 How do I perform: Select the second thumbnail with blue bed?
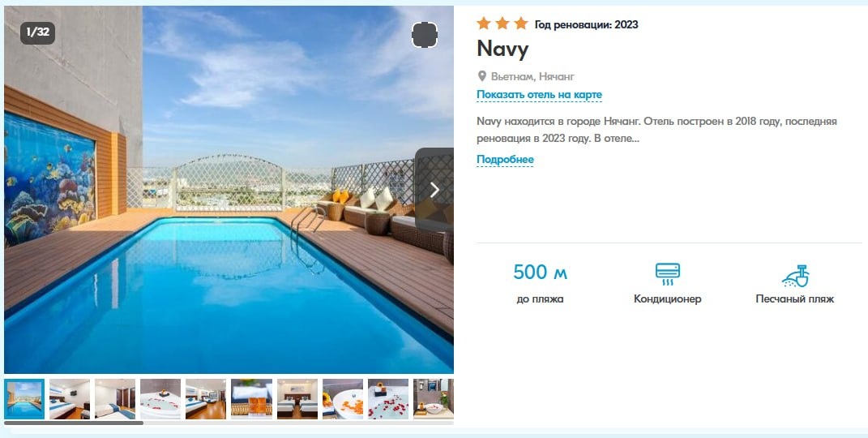coord(70,399)
